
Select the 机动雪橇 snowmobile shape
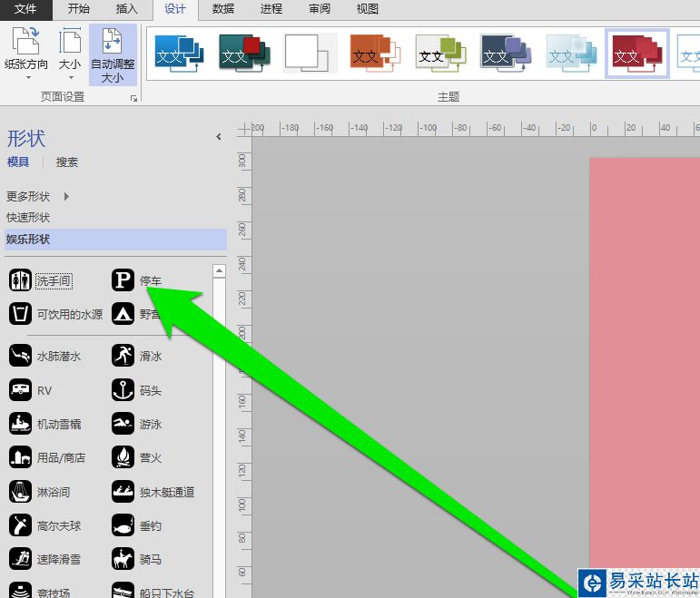(x=44, y=424)
